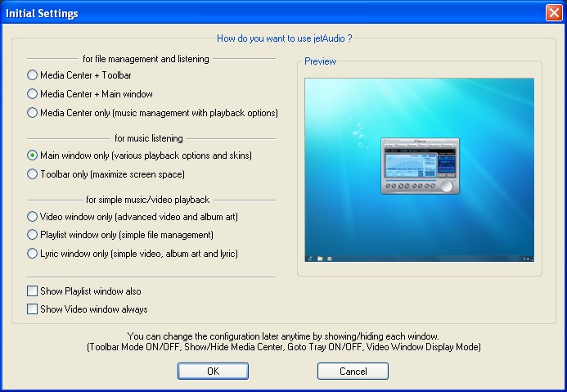Click the Cancel button

coord(353,372)
